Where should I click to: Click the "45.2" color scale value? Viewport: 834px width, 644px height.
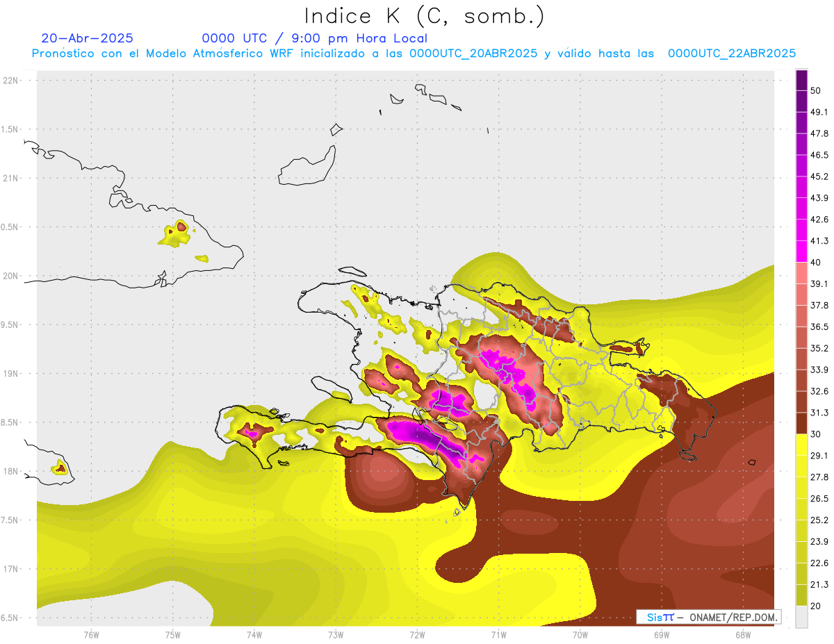tap(819, 176)
